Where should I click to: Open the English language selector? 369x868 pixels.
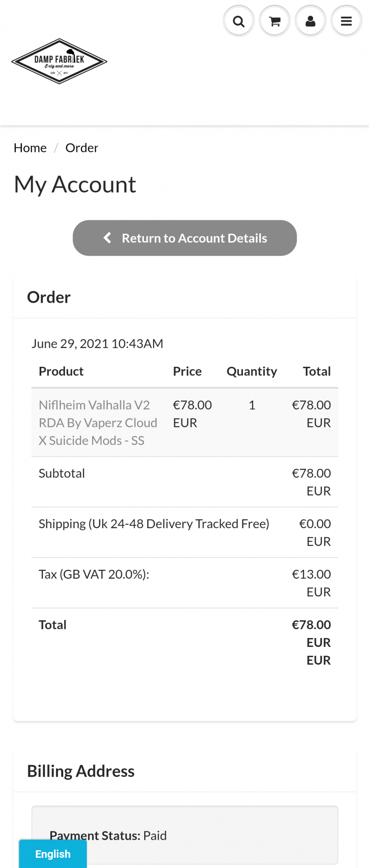pyautogui.click(x=53, y=854)
